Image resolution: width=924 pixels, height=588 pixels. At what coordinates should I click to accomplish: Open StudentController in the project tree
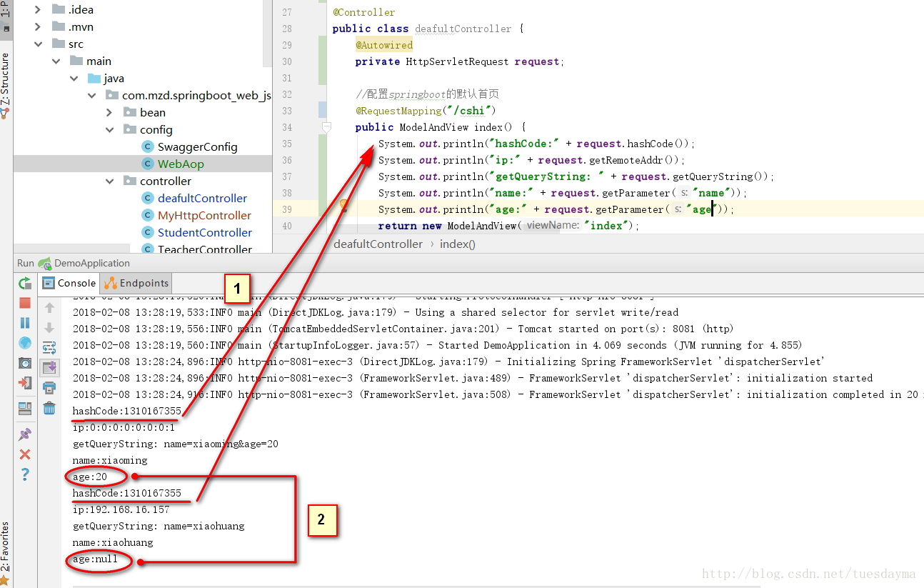coord(205,232)
